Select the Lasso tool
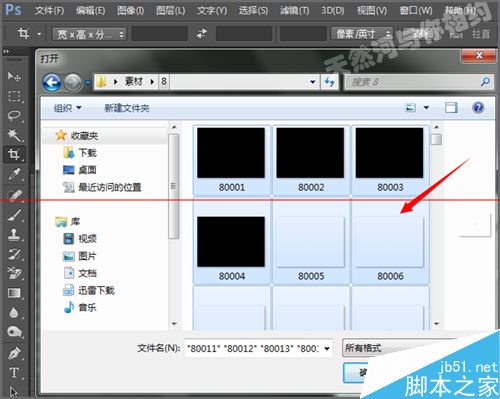 click(x=14, y=116)
